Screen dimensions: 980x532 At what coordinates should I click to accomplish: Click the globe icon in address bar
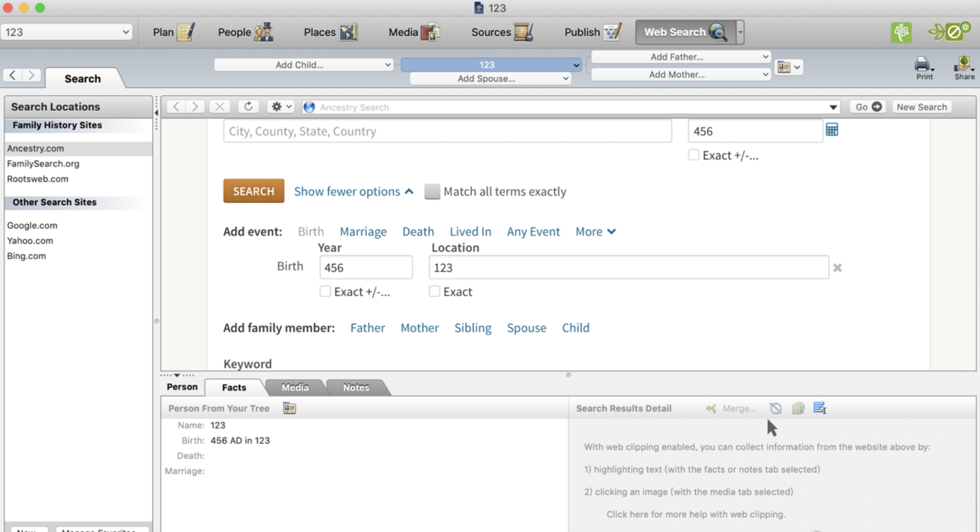[x=309, y=107]
